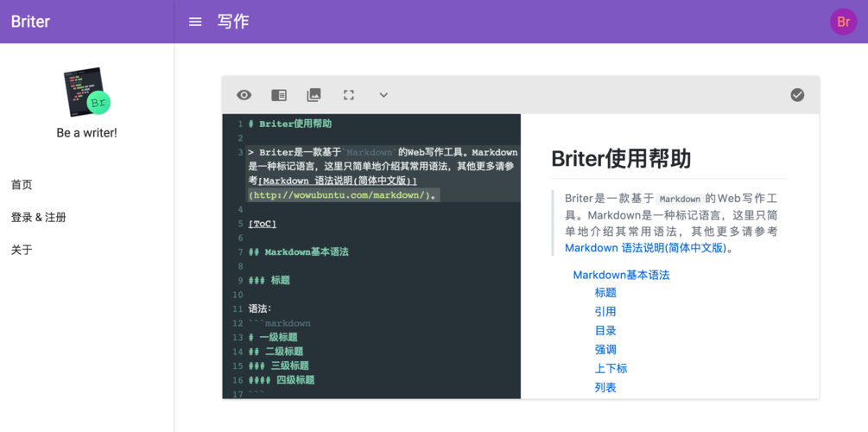Expand the toolbar chevron dropdown

pos(383,95)
